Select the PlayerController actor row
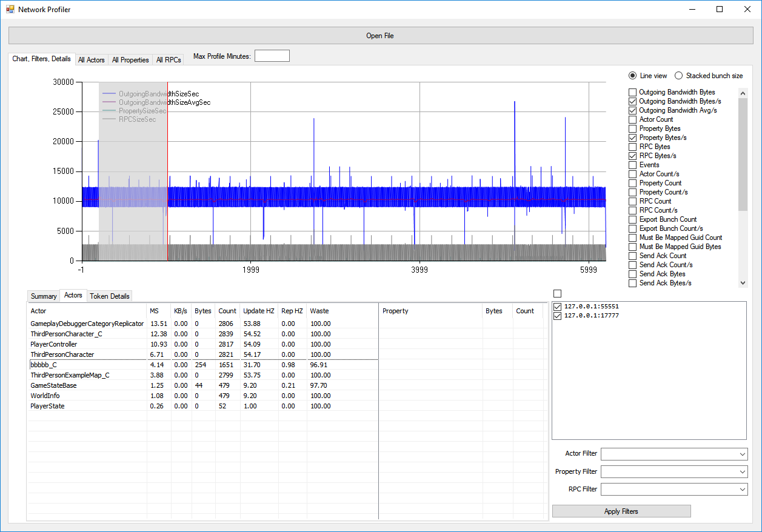The height and width of the screenshot is (532, 762). click(x=202, y=344)
